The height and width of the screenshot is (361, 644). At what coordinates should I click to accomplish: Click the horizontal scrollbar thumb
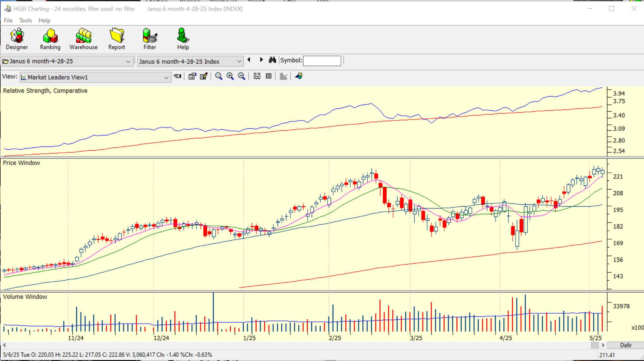point(595,345)
